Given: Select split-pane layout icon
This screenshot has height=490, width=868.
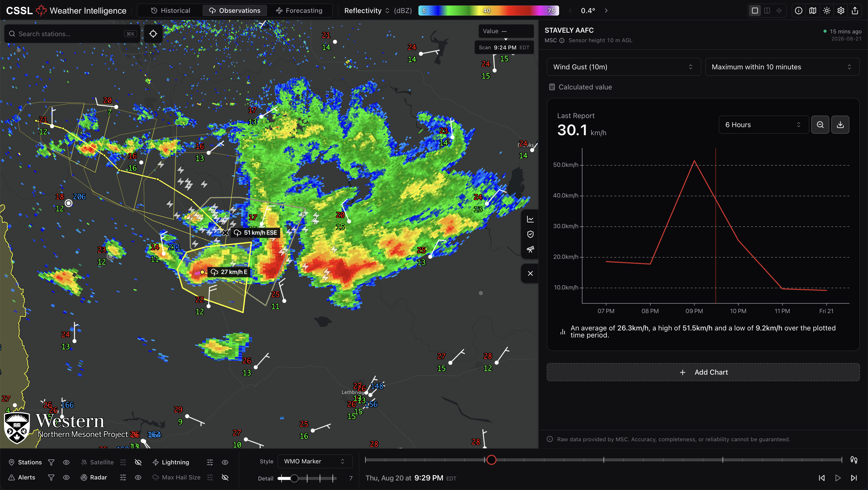Looking at the screenshot, I should pyautogui.click(x=767, y=11).
